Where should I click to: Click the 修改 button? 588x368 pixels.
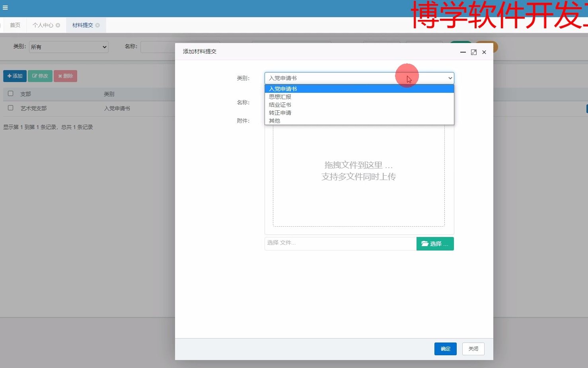tap(40, 76)
